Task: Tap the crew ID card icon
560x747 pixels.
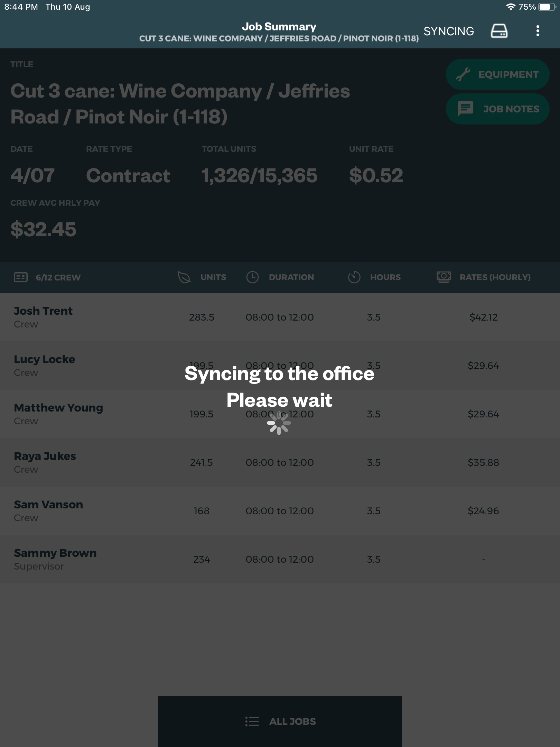Action: pos(21,277)
